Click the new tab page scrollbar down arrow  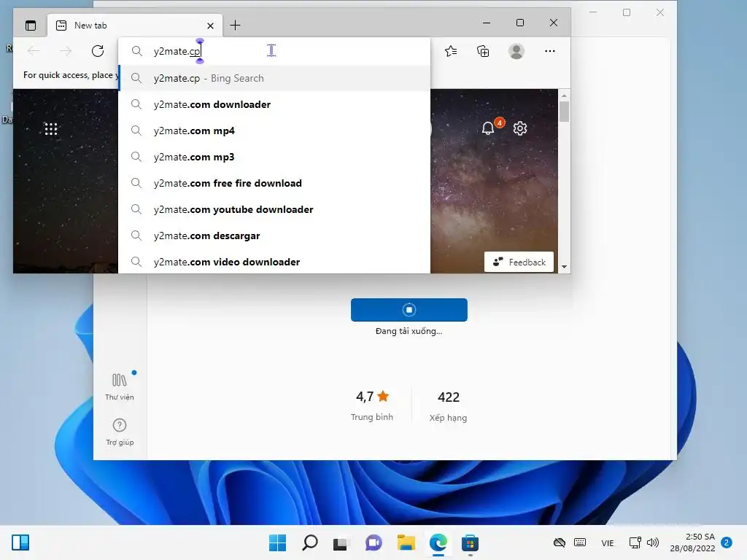564,267
